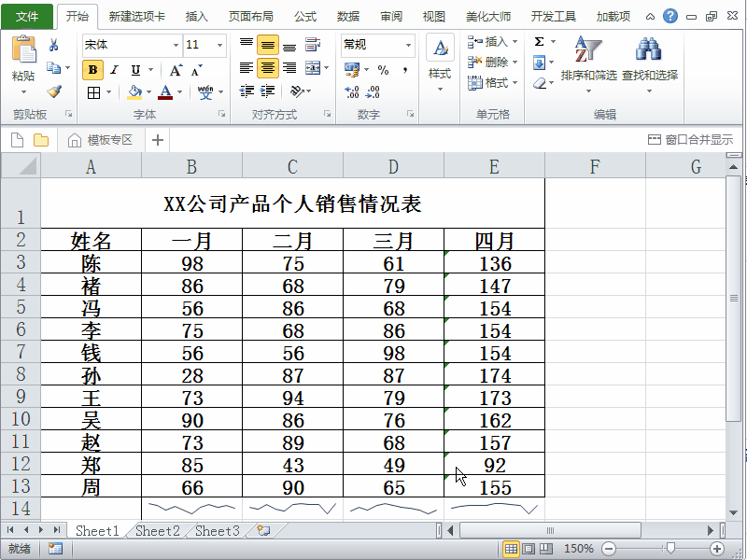The width and height of the screenshot is (747, 560).
Task: Expand the number format 常规 dropdown
Action: tap(409, 45)
